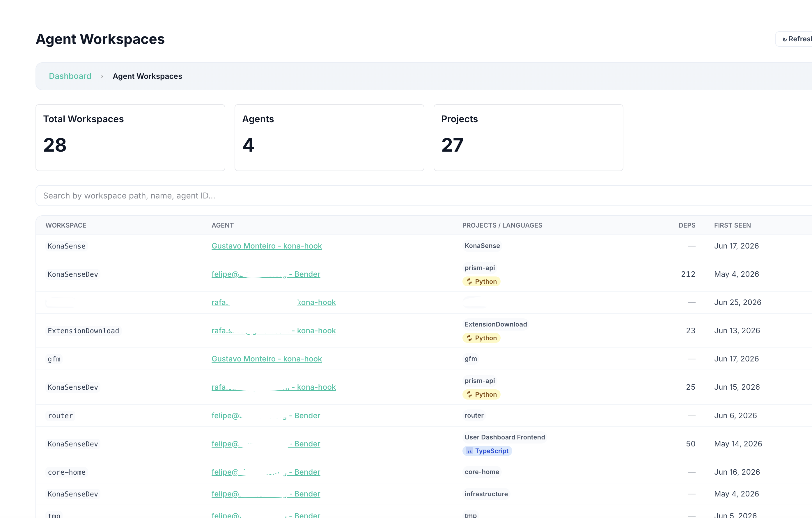Click the infrastructure project tag
Screen dimensions: 812x518
tap(486, 494)
